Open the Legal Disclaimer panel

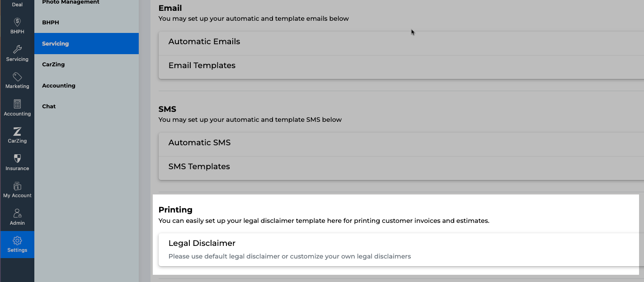coord(401,250)
